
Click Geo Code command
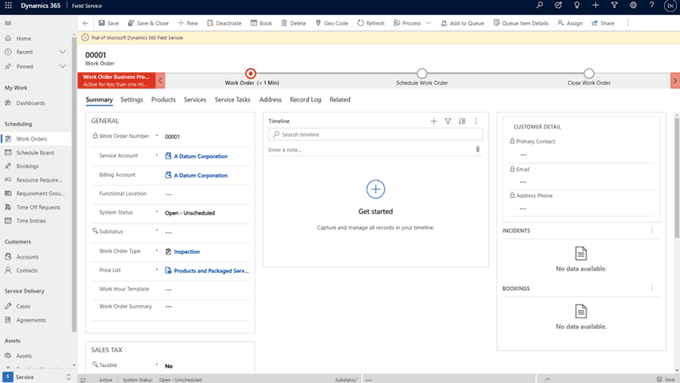332,23
